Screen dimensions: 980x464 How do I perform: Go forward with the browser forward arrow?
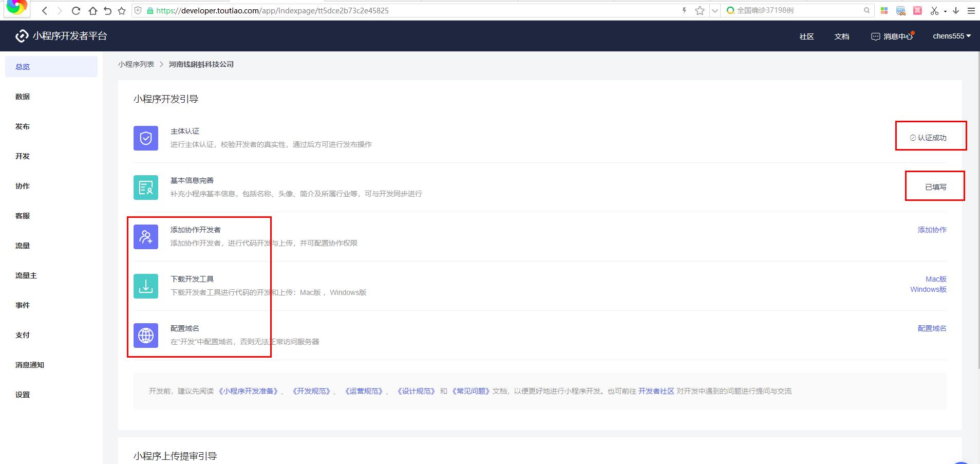pyautogui.click(x=60, y=11)
